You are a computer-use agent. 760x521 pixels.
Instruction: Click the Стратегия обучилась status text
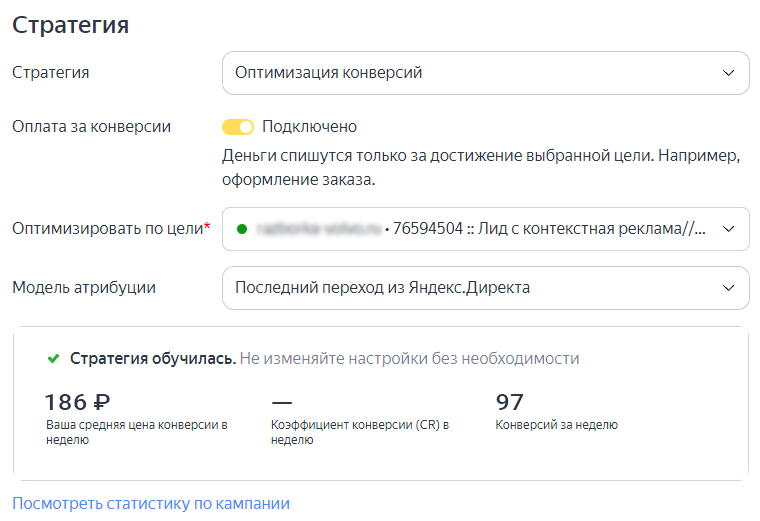coord(153,358)
